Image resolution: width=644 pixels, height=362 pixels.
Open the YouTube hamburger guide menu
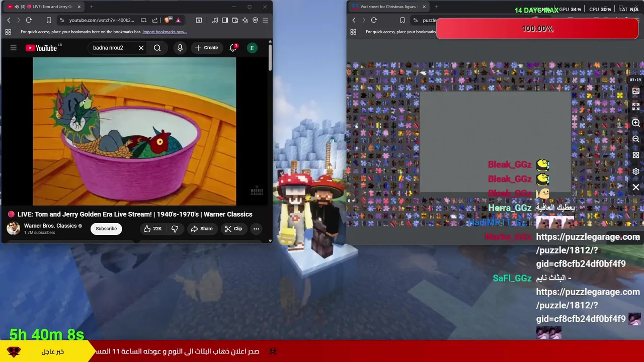(x=14, y=48)
